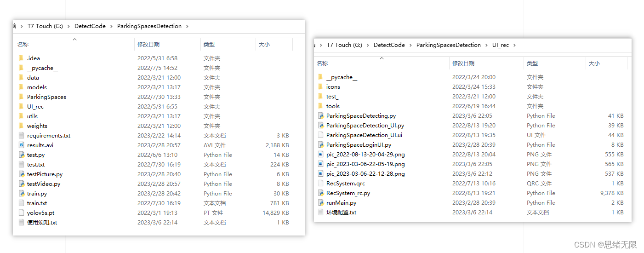The height and width of the screenshot is (253, 644).
Task: Click the ParkingSpaces folder icon
Action: pos(21,97)
